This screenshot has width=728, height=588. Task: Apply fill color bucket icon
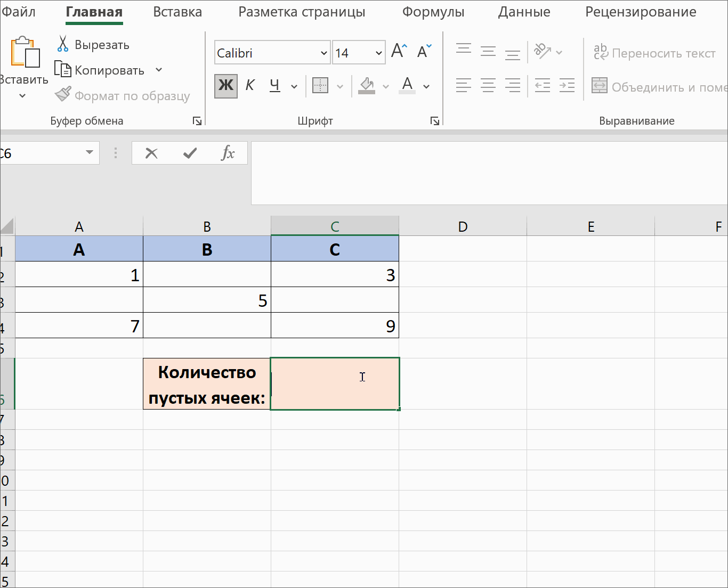click(367, 85)
